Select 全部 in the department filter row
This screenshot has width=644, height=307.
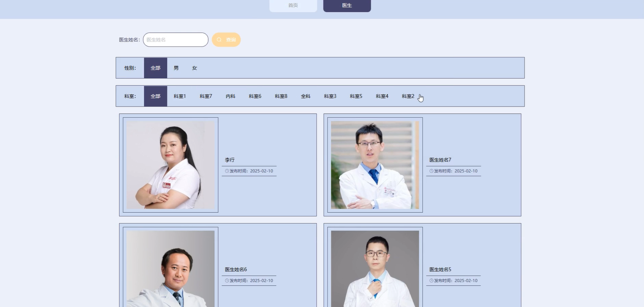(155, 96)
